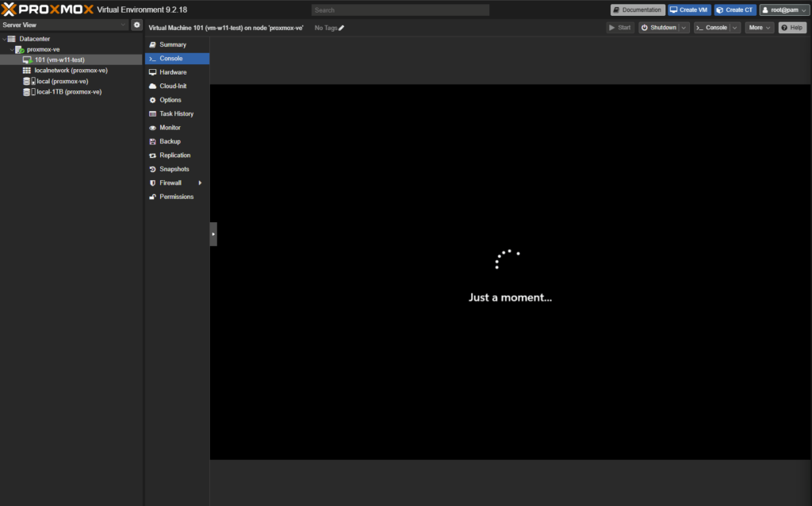
Task: Click the Options gear icon
Action: tap(153, 100)
